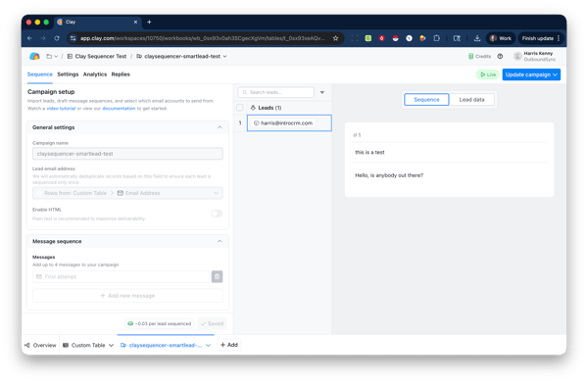Click the Saved button
This screenshot has height=383, width=588.
[x=213, y=323]
